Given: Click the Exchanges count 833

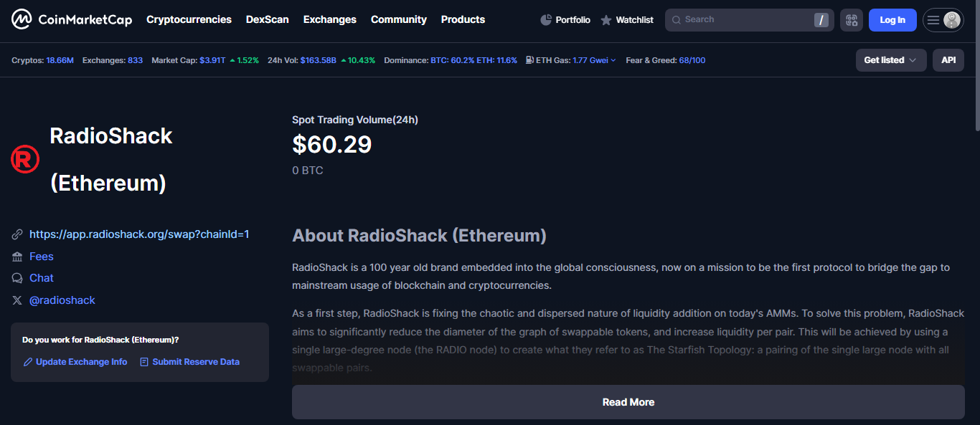Looking at the screenshot, I should tap(135, 60).
